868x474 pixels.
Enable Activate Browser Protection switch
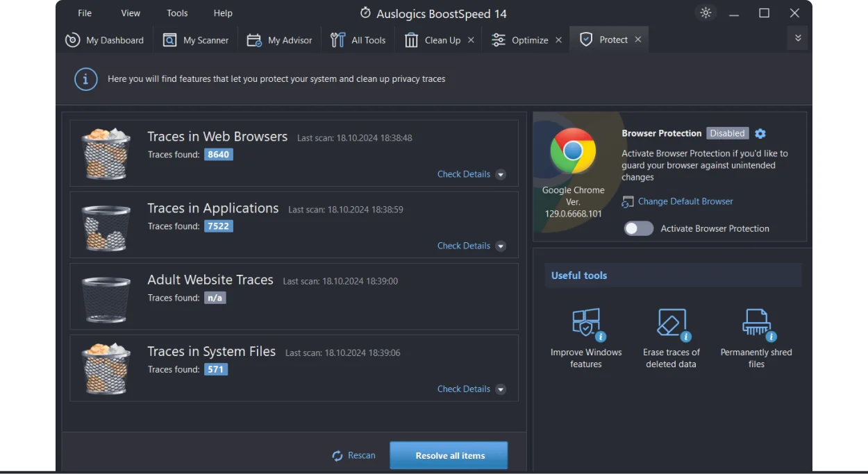(639, 228)
